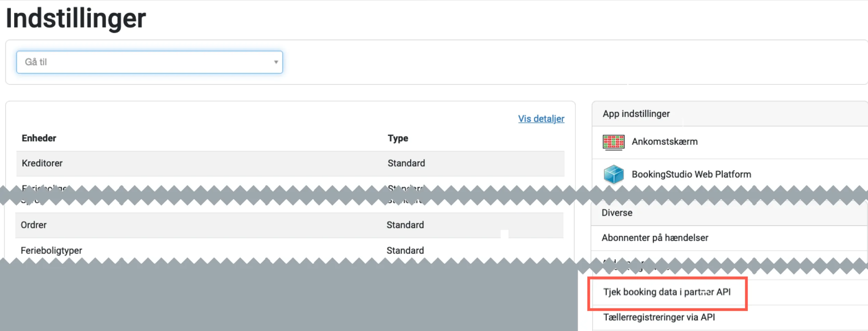
Task: Click Standard type in the Kreditorer row
Action: click(406, 163)
